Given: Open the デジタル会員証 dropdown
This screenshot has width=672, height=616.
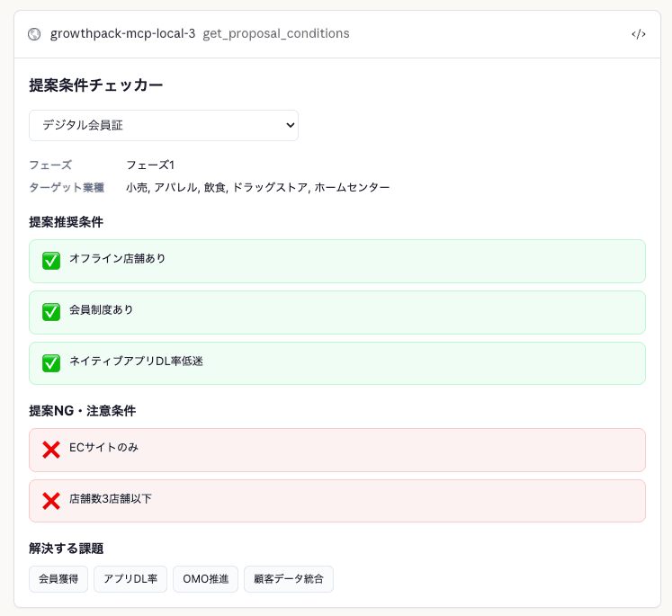Looking at the screenshot, I should pos(164,125).
